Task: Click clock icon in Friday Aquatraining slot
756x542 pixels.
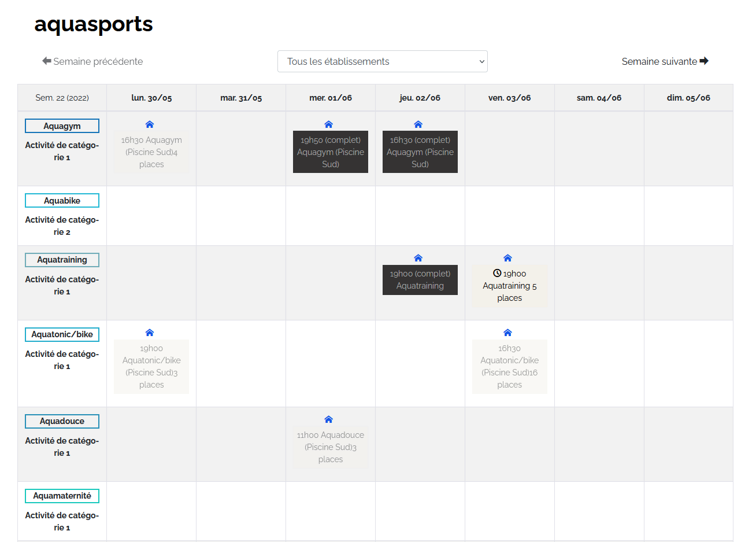Action: 497,273
